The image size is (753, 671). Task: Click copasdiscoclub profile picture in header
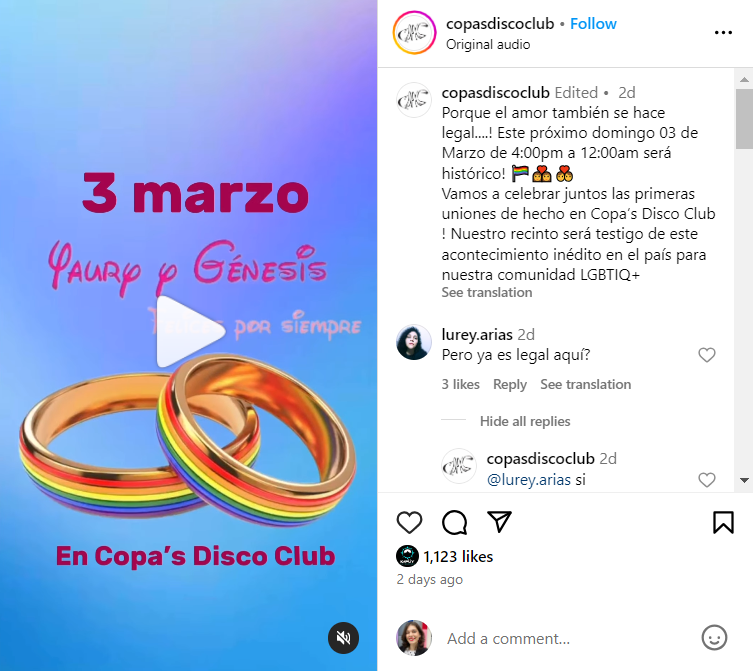(414, 33)
